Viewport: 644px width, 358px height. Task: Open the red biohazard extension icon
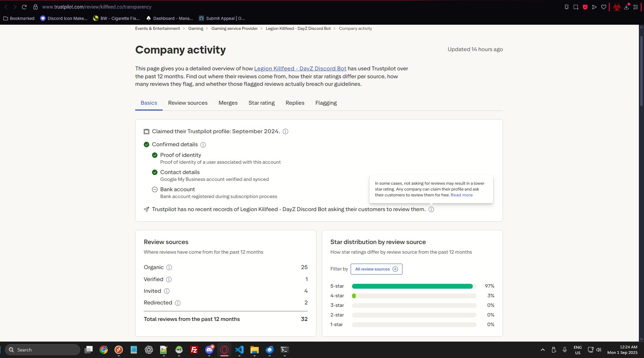(x=617, y=7)
